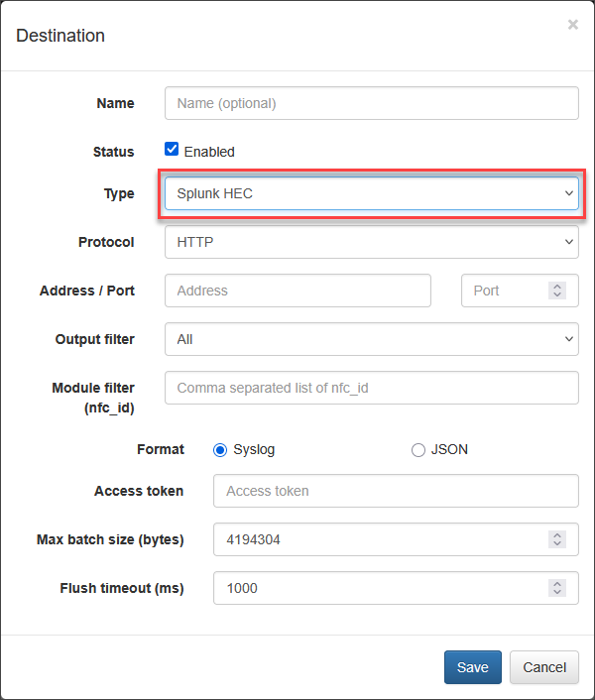Decrease Flush timeout with down arrow
The height and width of the screenshot is (700, 595).
point(557,592)
